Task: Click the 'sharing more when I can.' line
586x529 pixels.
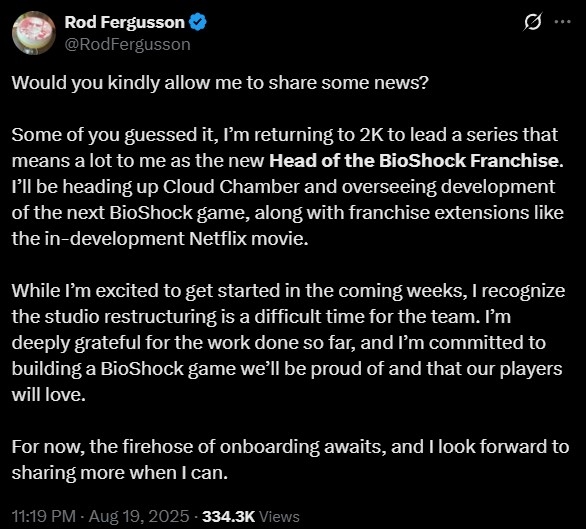Action: [120, 473]
